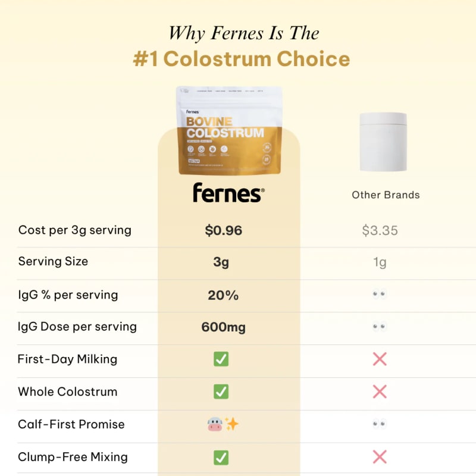Click the eyes emoji in IgG Dose row
The height and width of the screenshot is (476, 476).
[x=380, y=327]
